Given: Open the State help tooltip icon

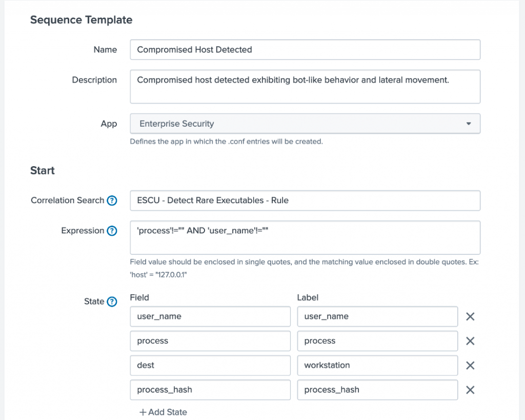Looking at the screenshot, I should click(x=112, y=302).
